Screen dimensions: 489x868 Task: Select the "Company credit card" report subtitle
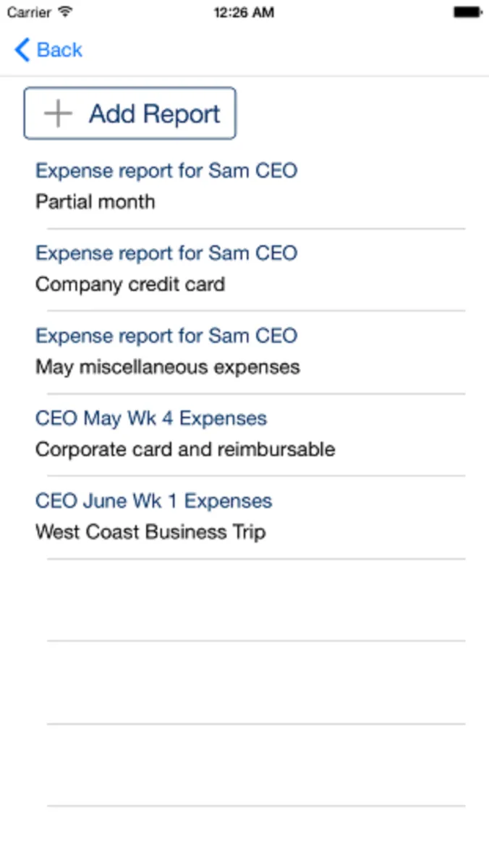tap(130, 284)
